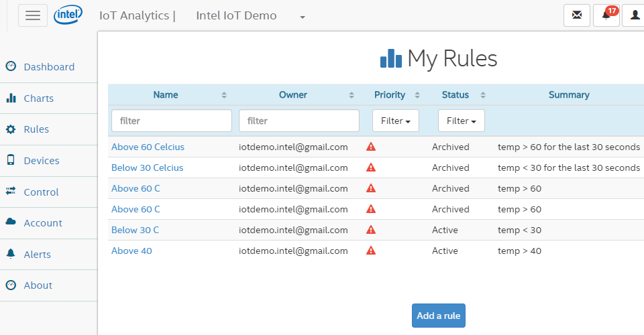
Task: Click the priority icon for Above 60 Celcius
Action: (371, 147)
